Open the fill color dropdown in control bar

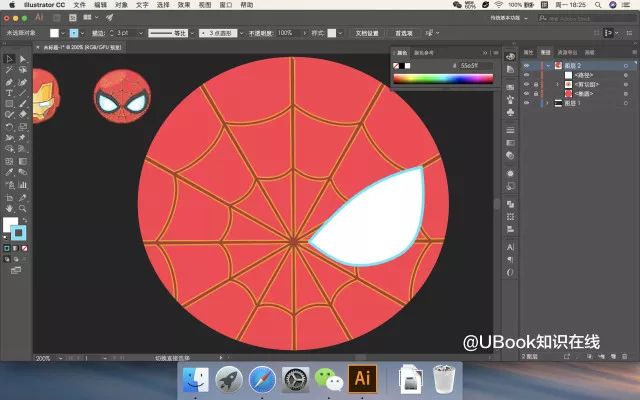[x=63, y=33]
